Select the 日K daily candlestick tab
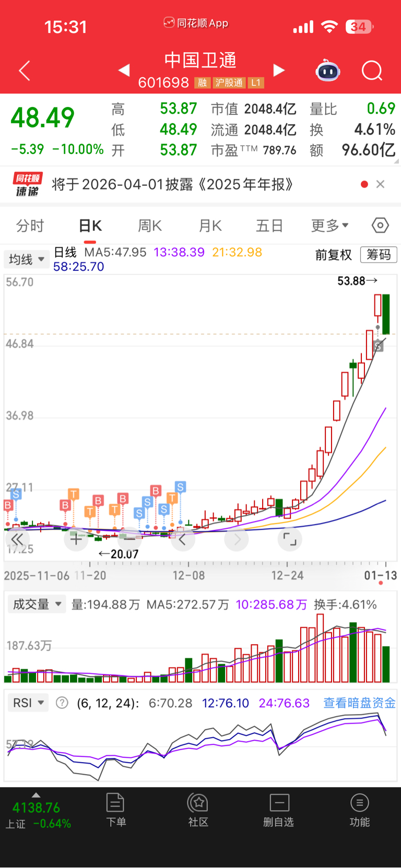 (90, 225)
